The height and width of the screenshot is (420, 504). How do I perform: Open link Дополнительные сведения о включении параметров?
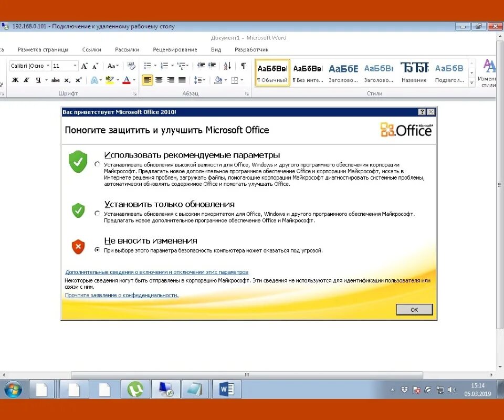click(157, 272)
